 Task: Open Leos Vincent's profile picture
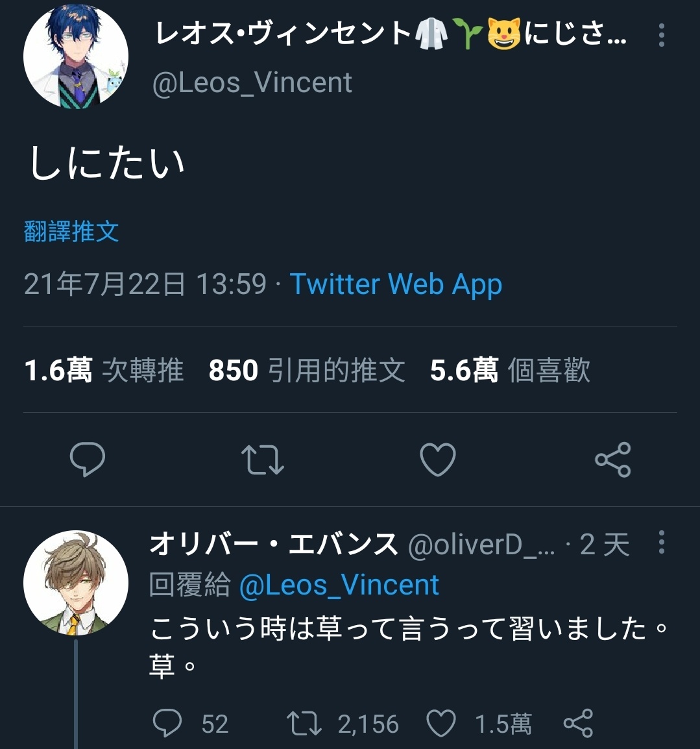coord(76,56)
